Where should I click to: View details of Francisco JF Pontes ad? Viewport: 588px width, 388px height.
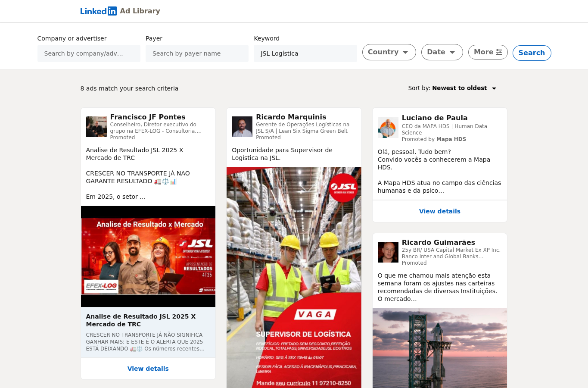pos(148,369)
